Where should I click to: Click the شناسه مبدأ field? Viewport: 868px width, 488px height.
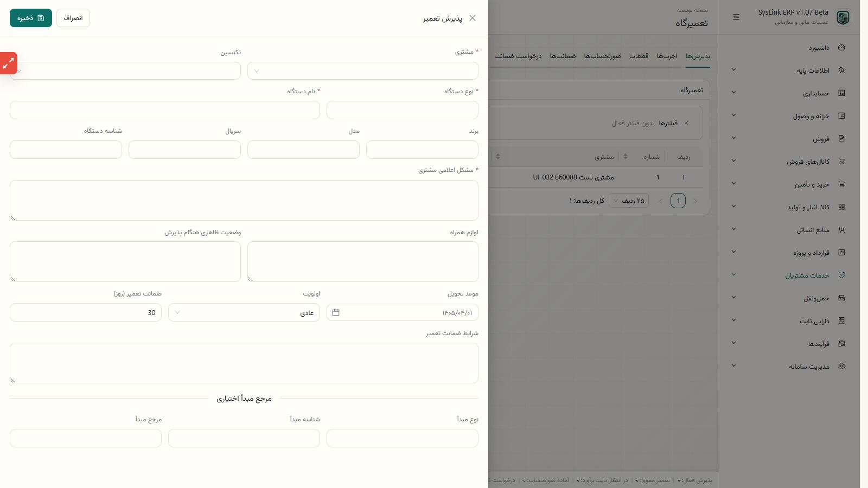244,438
